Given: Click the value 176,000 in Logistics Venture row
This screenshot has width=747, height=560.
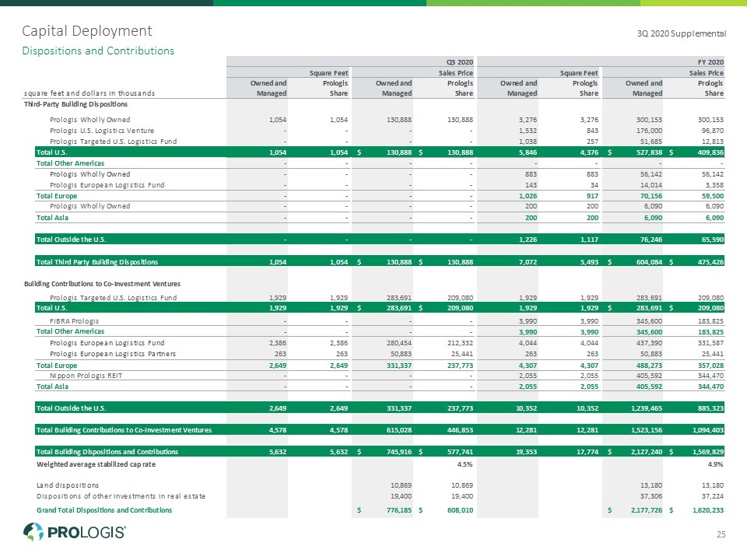Looking at the screenshot, I should point(649,131).
